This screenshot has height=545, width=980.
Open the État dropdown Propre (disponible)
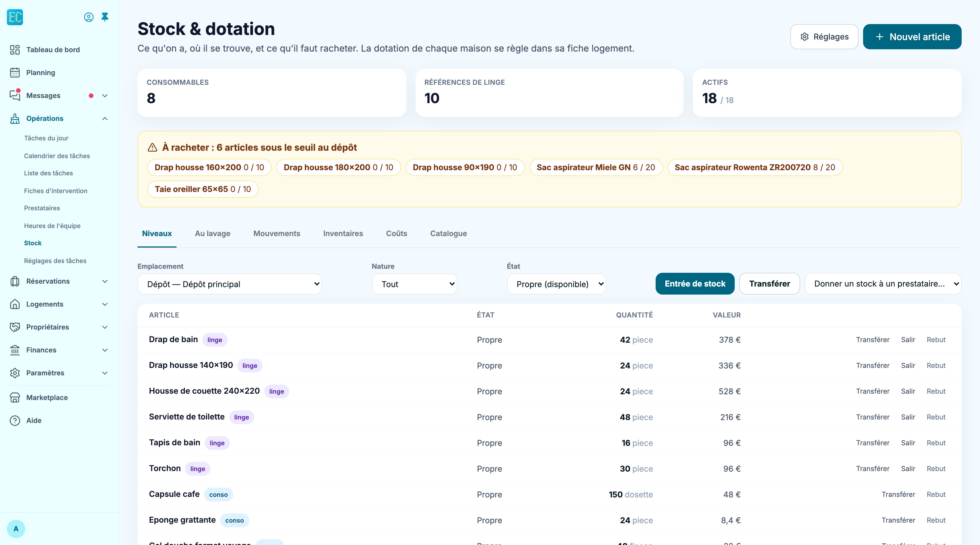pos(556,284)
